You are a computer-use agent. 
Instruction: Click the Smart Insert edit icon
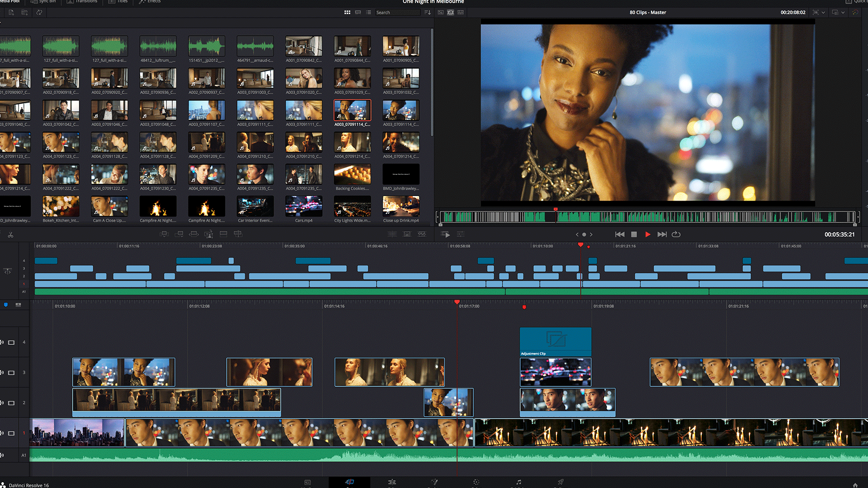[165, 234]
